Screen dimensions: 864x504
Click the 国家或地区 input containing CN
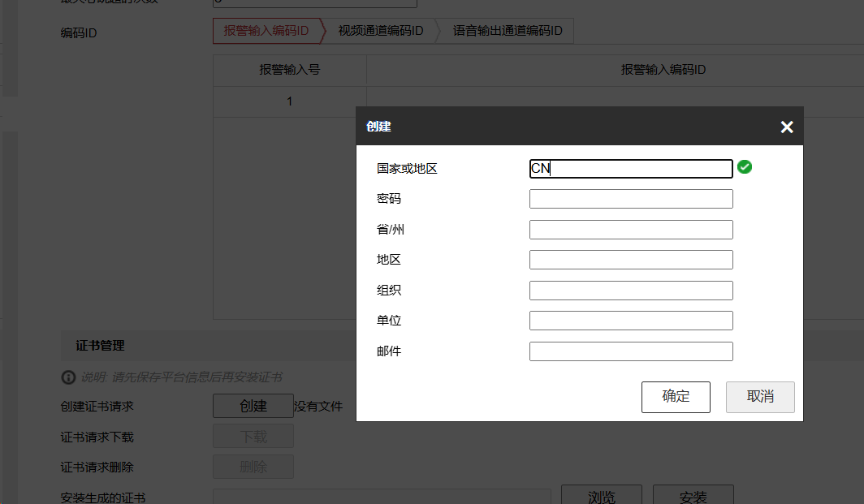tap(630, 168)
